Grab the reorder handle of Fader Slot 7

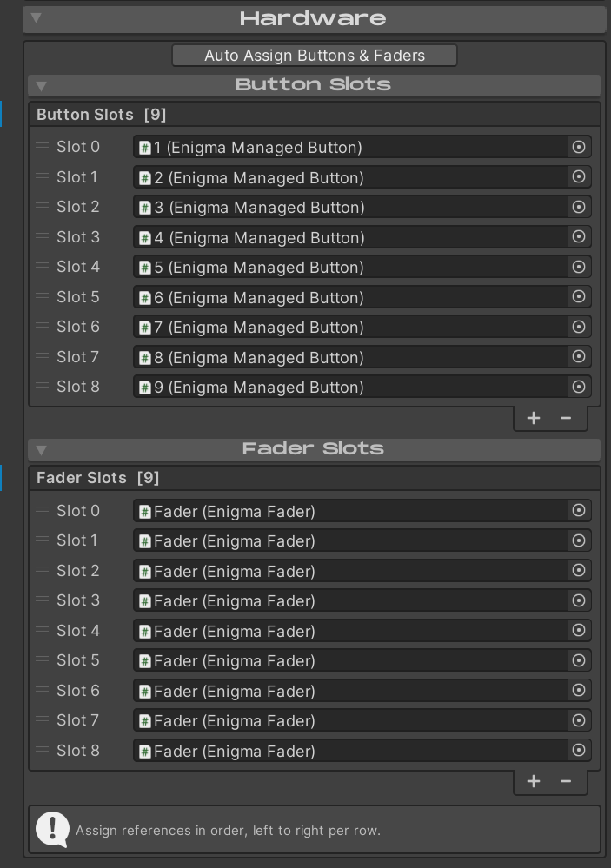click(x=42, y=719)
